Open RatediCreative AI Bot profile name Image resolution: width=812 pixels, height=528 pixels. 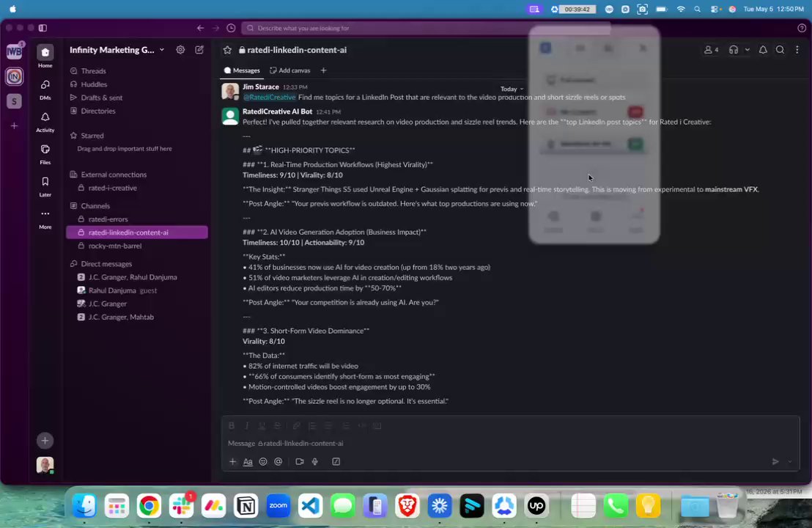tap(278, 111)
